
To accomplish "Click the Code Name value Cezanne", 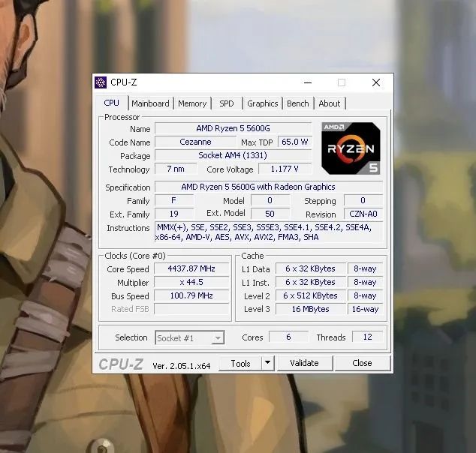I will (195, 142).
